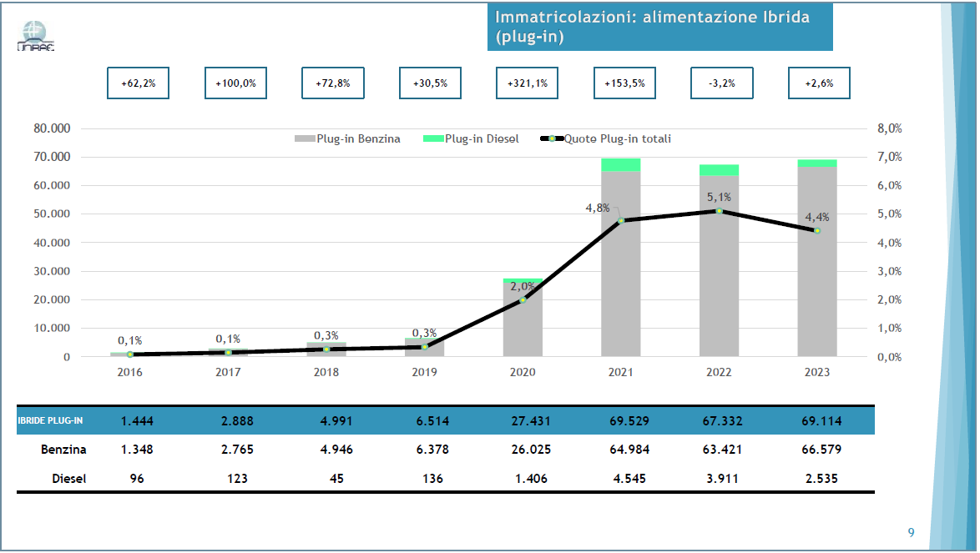Screen dimensions: 980x553
Task: Click the 2,0% data point on line
Action: tap(523, 299)
